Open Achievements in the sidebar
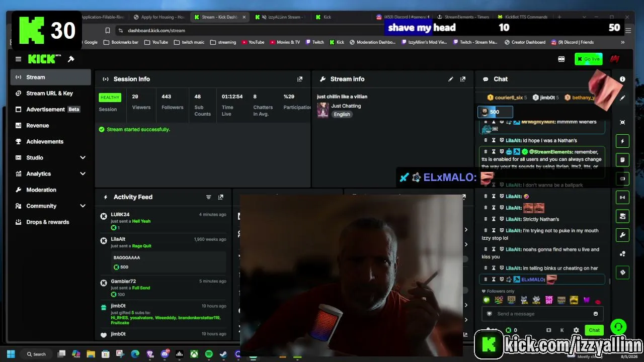The image size is (644, 362). pyautogui.click(x=50, y=141)
